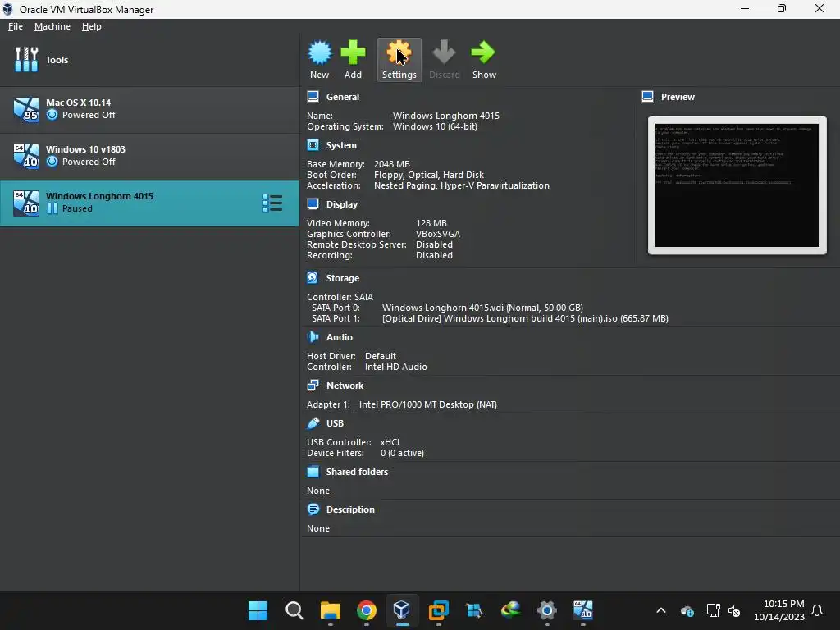Screen dimensions: 840x630
Task: Select the Tools icon in sidebar
Action: point(26,59)
